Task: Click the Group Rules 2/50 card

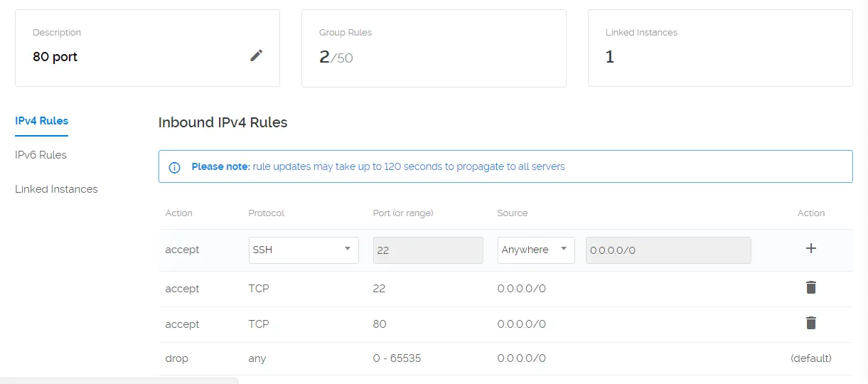Action: 434,48
